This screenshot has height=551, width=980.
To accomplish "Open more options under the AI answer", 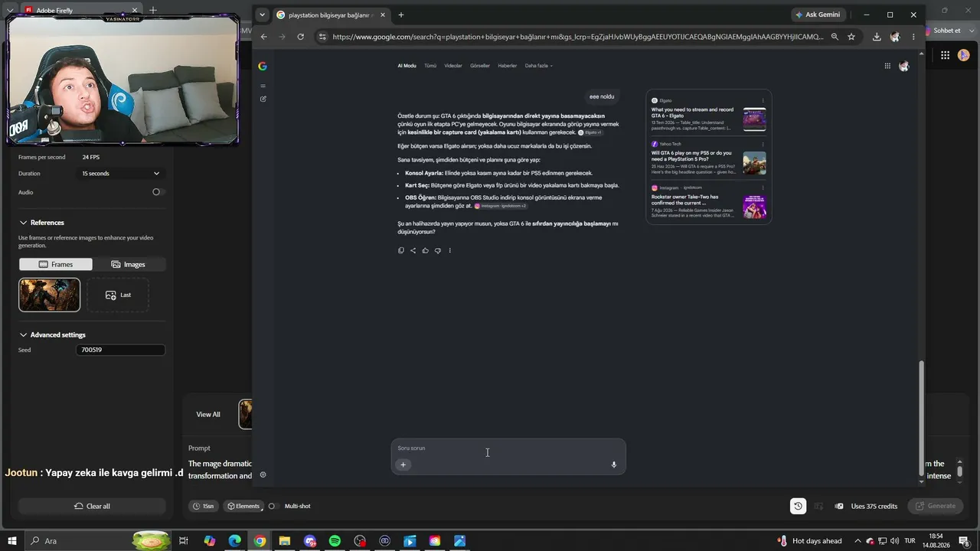I will 449,250.
